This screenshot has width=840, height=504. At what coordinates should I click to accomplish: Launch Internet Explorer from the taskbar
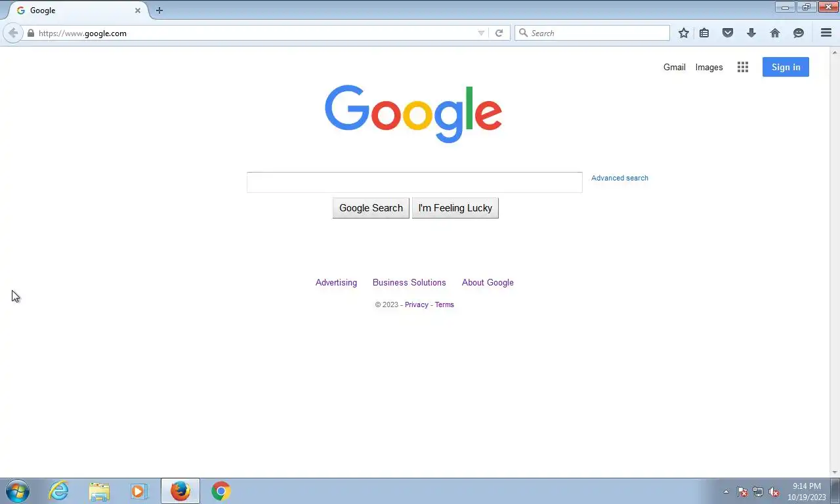pyautogui.click(x=58, y=491)
